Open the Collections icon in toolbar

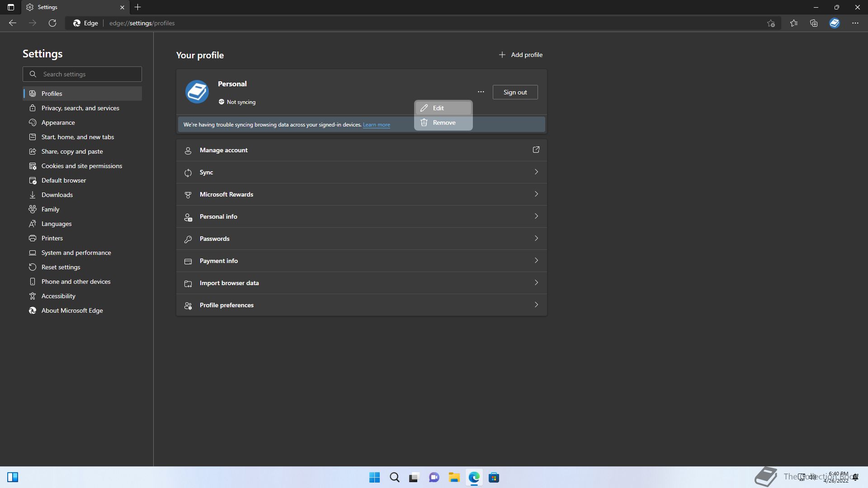click(x=814, y=23)
